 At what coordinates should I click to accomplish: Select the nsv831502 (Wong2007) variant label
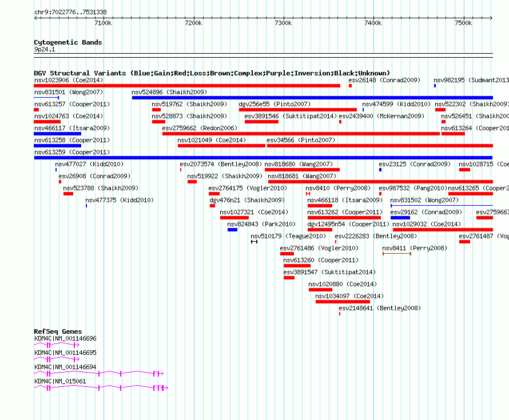tap(424, 200)
